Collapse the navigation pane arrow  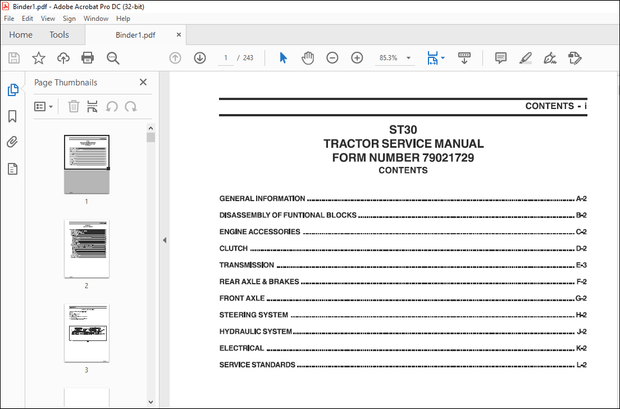164,240
